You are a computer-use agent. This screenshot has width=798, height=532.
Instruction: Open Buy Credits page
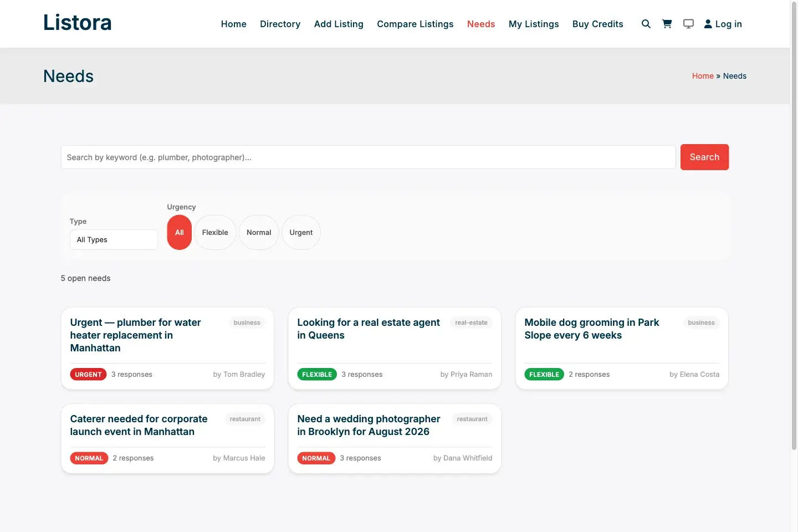(x=598, y=24)
